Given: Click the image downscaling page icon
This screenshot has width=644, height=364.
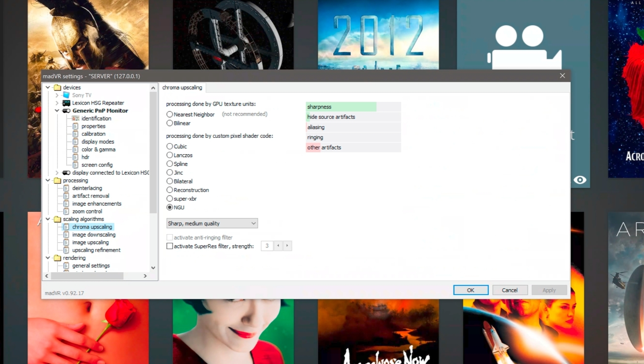Looking at the screenshot, I should [x=66, y=235].
